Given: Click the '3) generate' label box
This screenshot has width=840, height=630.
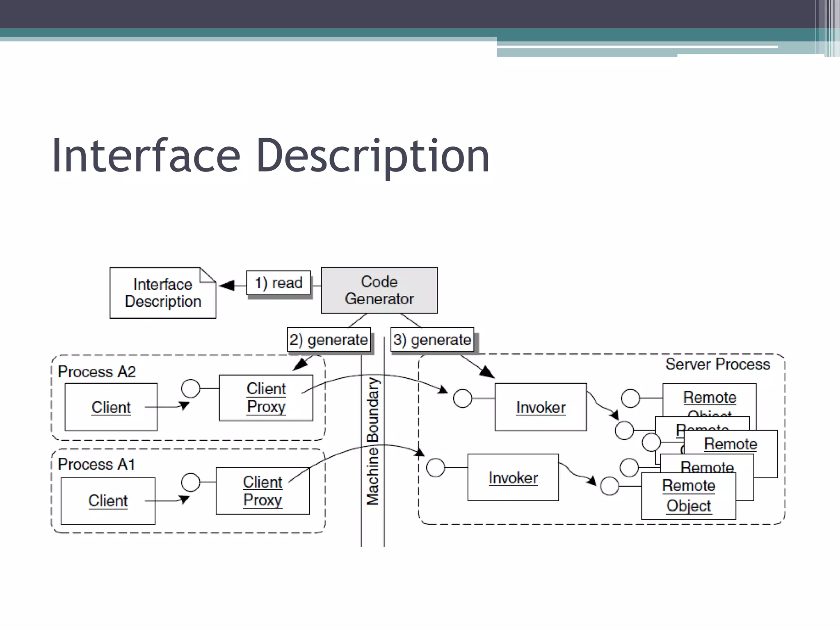Looking at the screenshot, I should tap(432, 340).
